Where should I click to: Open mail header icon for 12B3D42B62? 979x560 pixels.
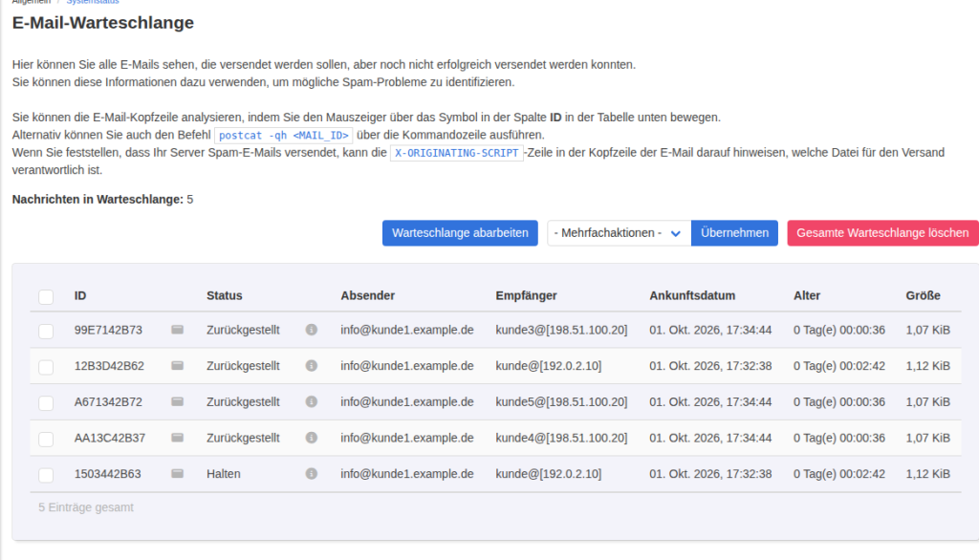[x=177, y=366]
